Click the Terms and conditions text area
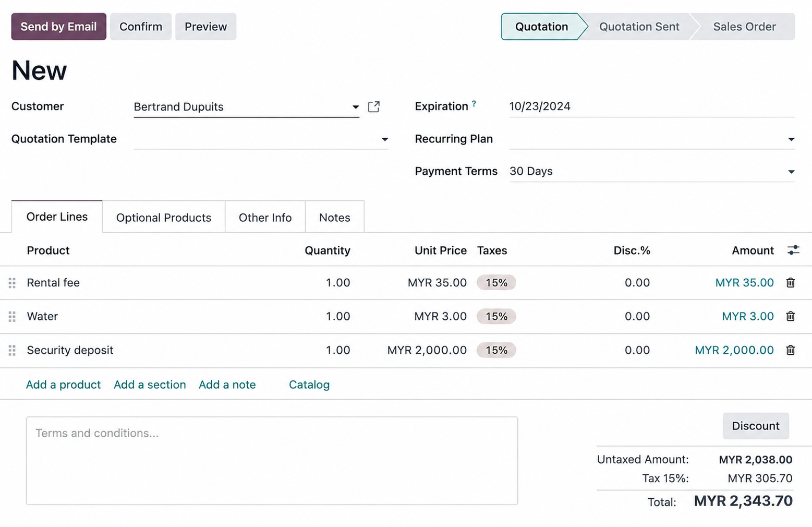812x527 pixels. 272,460
